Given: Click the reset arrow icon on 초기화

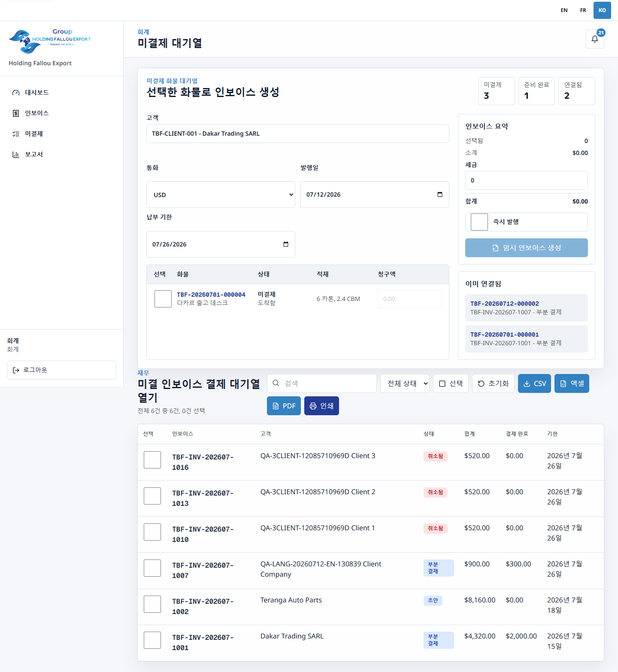Looking at the screenshot, I should tap(481, 383).
